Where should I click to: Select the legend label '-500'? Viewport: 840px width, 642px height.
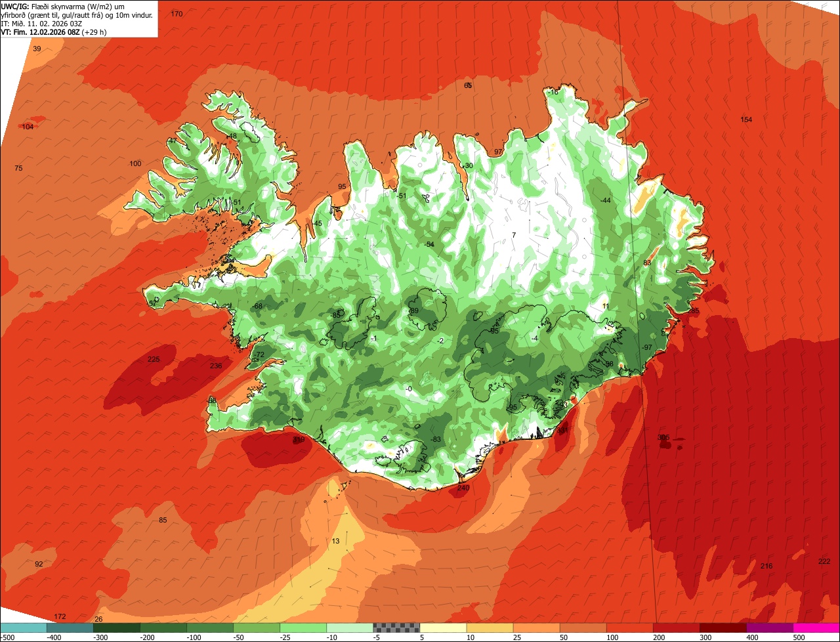[x=9, y=637]
